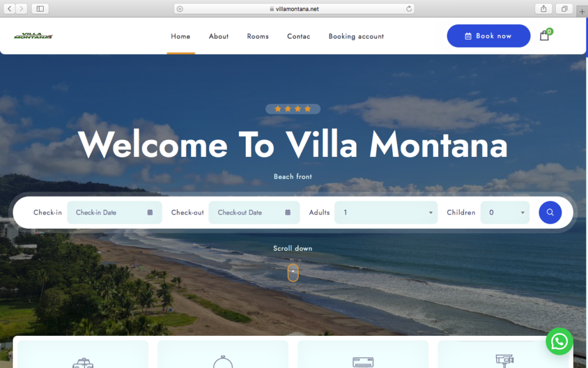Click the scroll down mouse indicator
Viewport: 588px width, 368px height.
(293, 273)
